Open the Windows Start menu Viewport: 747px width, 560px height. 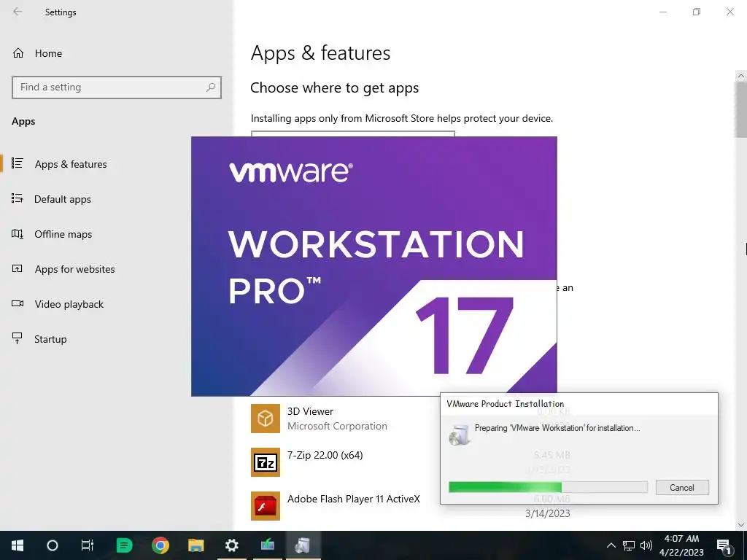tap(18, 545)
